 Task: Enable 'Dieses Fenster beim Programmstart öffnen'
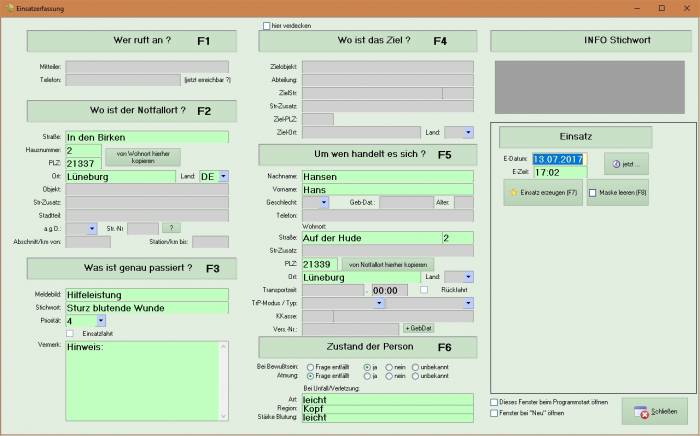pos(494,402)
